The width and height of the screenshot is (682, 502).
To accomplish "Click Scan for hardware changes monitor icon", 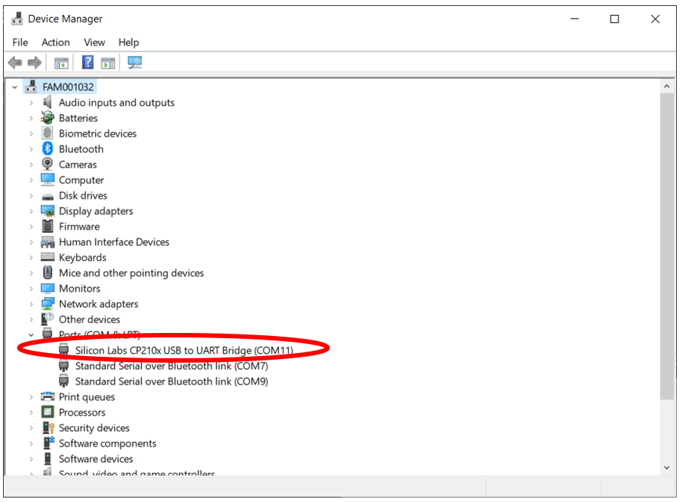I will click(134, 63).
